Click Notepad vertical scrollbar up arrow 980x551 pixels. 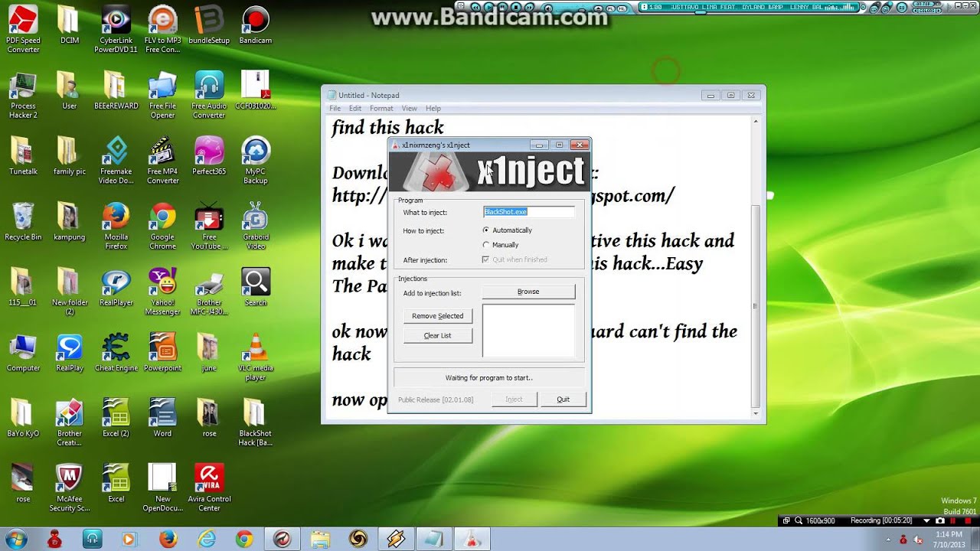(756, 122)
